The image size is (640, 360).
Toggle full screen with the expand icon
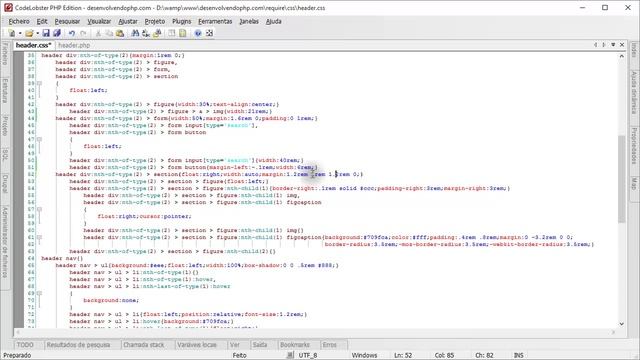[x=209, y=33]
